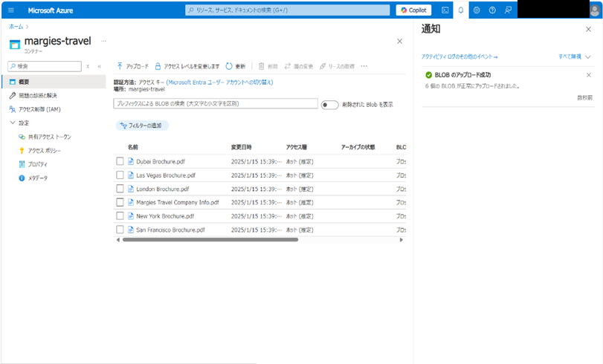Click the sidebar 検索 search field
The height and width of the screenshot is (364, 603).
45,66
